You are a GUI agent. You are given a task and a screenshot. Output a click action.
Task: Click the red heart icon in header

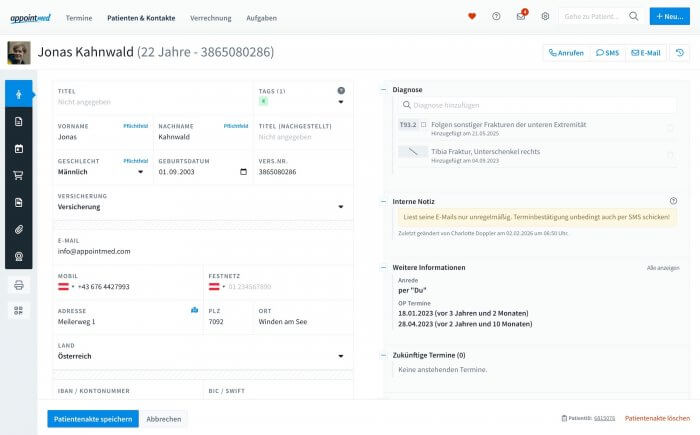pos(472,17)
